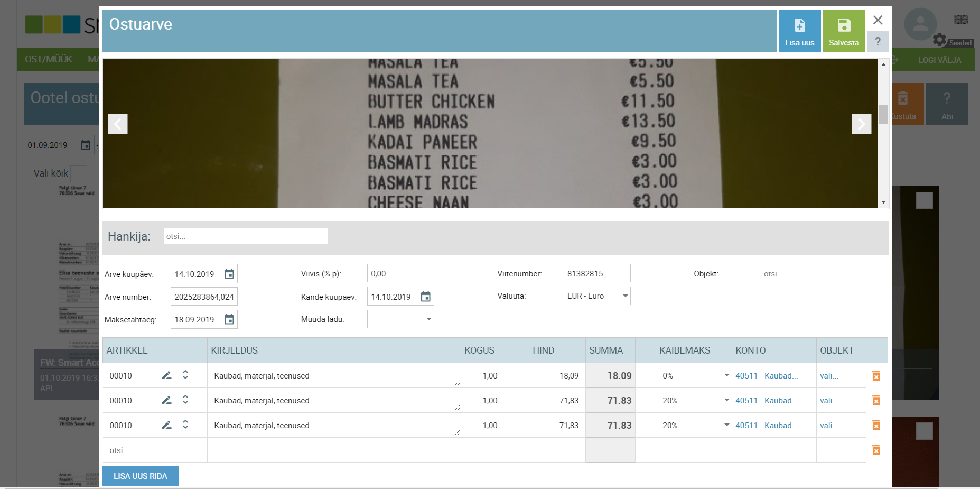
Task: Open the help question mark icon
Action: [878, 41]
